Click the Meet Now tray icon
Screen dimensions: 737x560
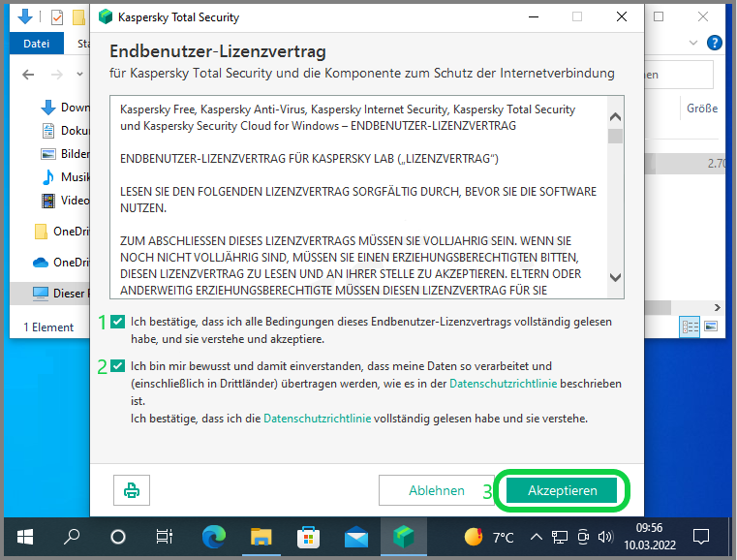point(583,537)
